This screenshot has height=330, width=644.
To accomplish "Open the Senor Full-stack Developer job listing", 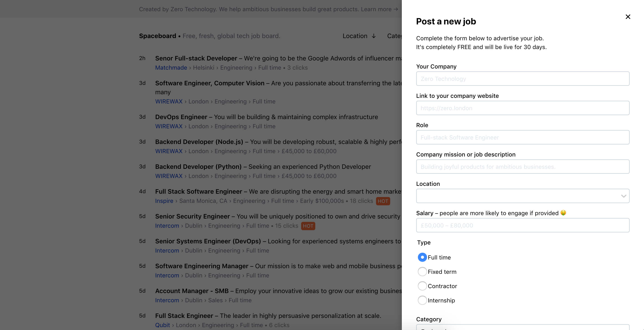I will (x=196, y=58).
